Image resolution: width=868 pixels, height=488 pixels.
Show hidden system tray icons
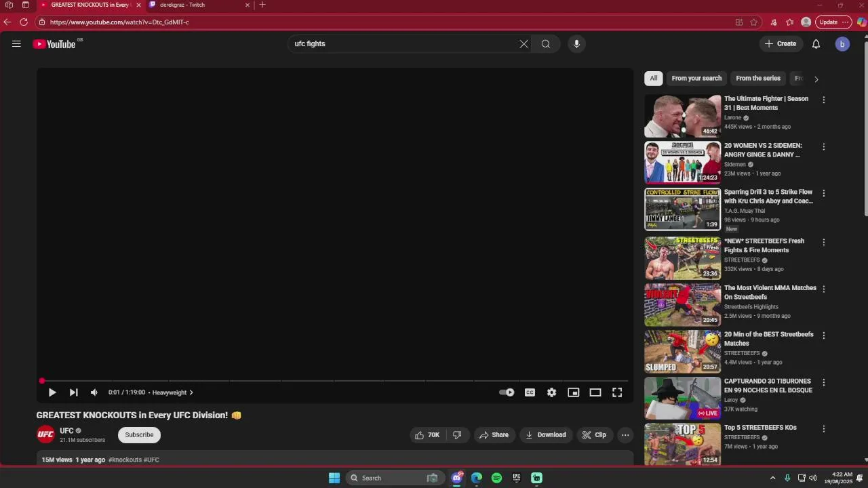click(772, 478)
